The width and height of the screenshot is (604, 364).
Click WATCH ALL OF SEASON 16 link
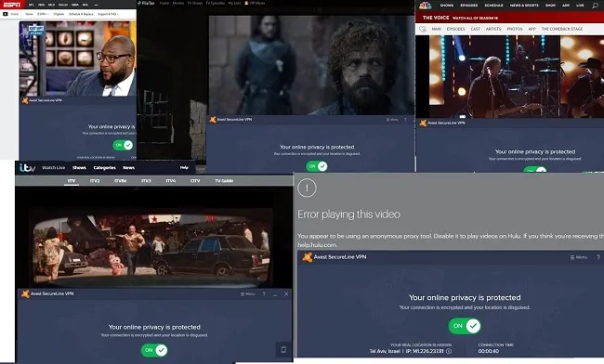(x=475, y=18)
